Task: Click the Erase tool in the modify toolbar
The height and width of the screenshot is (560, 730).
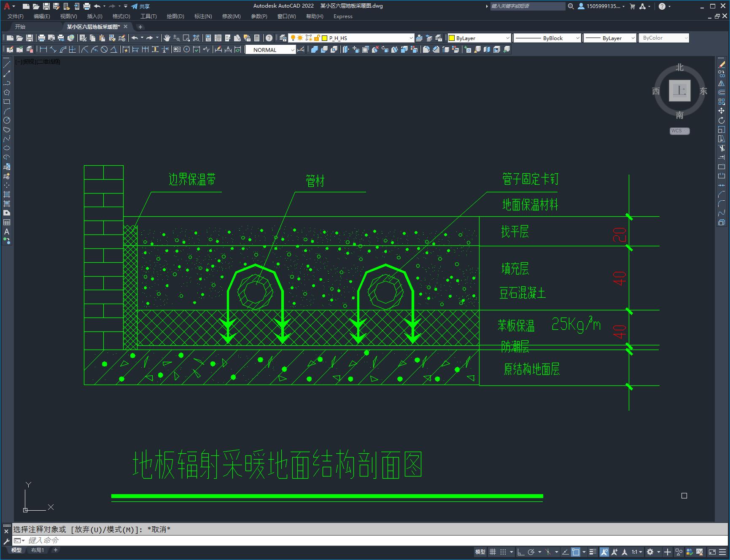Action: tap(722, 65)
